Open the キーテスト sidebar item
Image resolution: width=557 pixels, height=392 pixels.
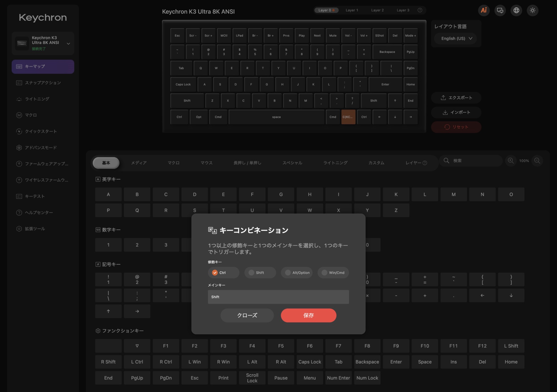pos(43,196)
